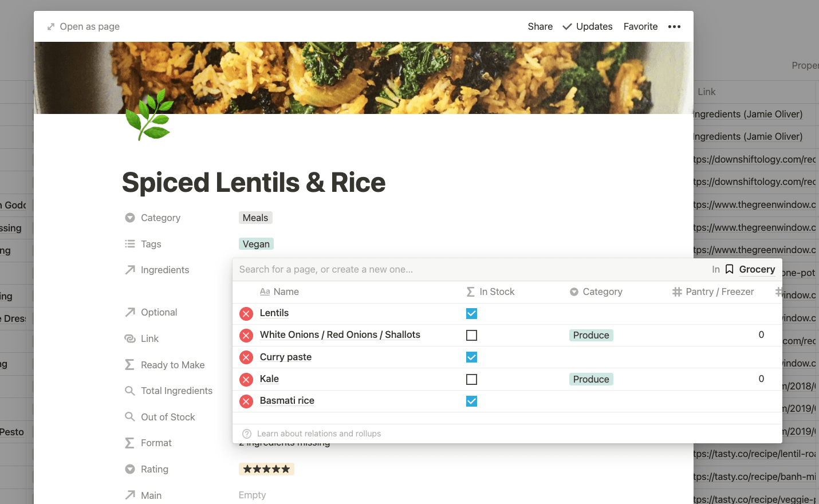Viewport: 819px width, 504px height.
Task: Open the Learn about relations and rollups link
Action: tap(319, 434)
